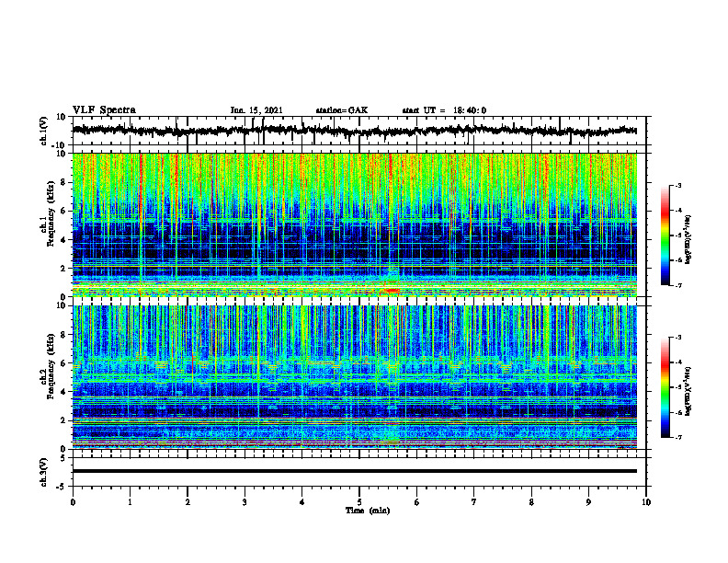This screenshot has height=563, width=728.
Task: Click the ch.1 spectrogram panel
Action: 355,224
